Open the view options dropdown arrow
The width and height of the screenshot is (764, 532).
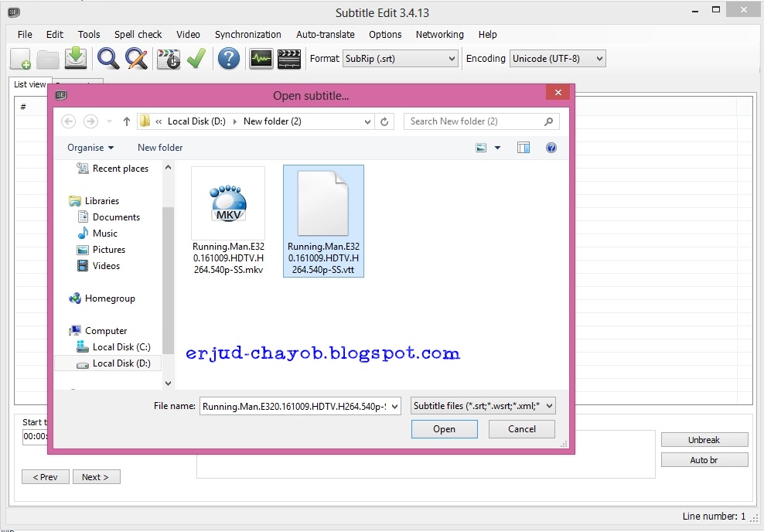click(x=497, y=148)
